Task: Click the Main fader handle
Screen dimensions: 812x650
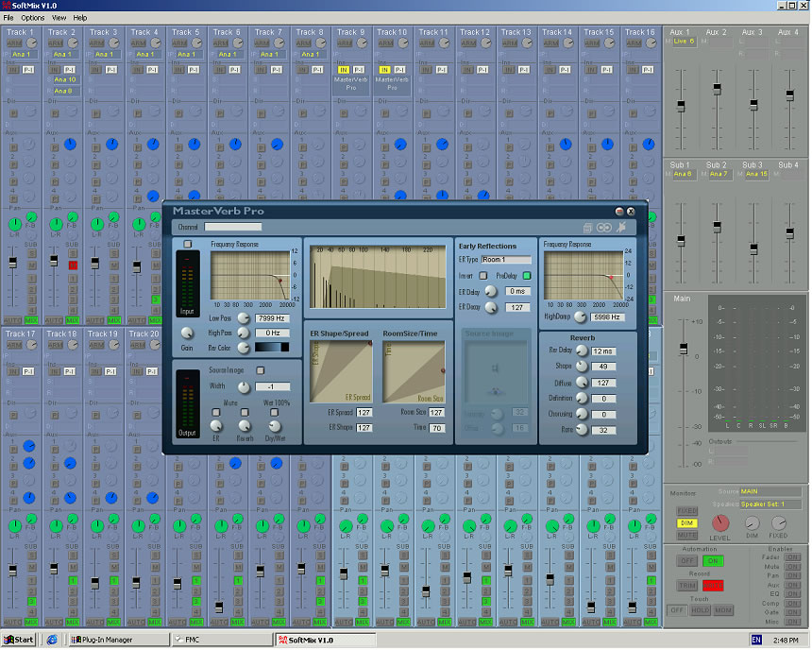Action: 684,349
